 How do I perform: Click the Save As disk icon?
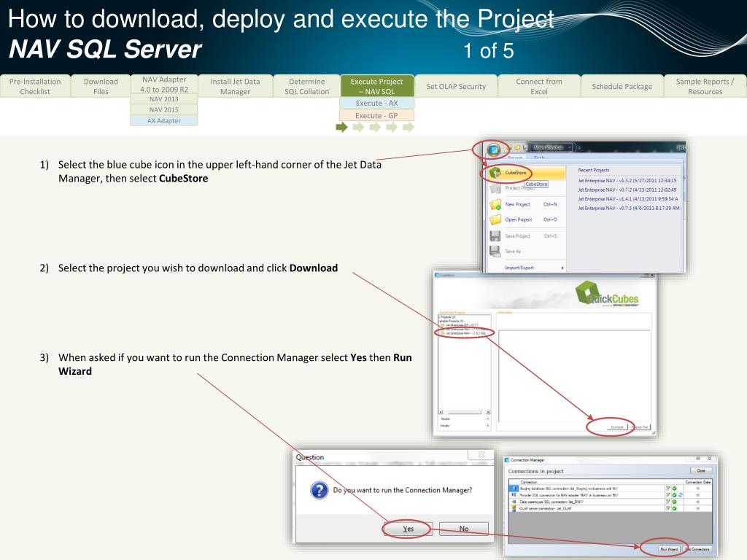click(x=495, y=251)
